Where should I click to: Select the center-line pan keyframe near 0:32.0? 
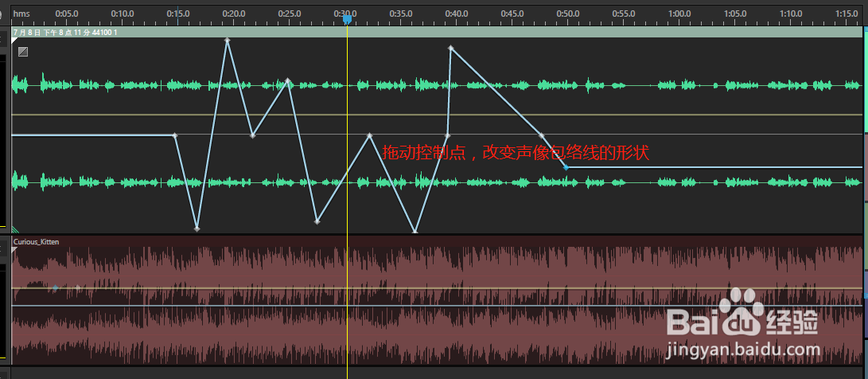coord(369,135)
